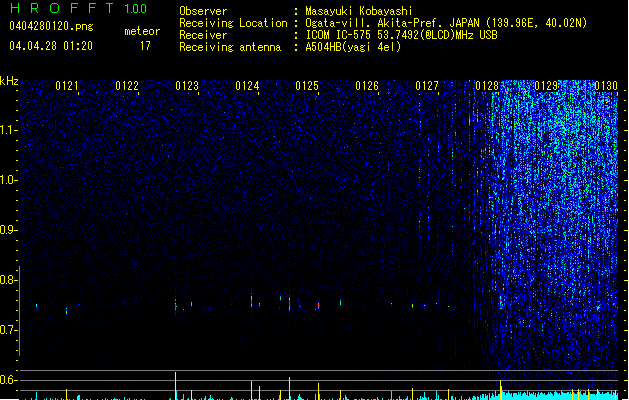The width and height of the screenshot is (629, 400).
Task: Click the kHz axis unit label
Action: [x=9, y=81]
